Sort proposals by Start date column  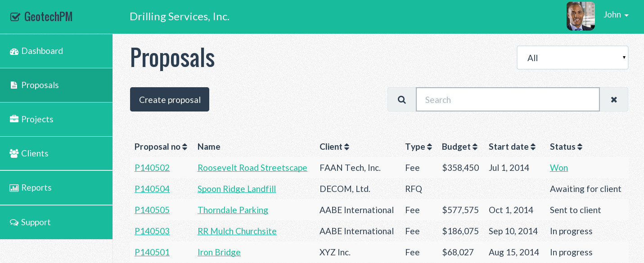click(x=512, y=147)
